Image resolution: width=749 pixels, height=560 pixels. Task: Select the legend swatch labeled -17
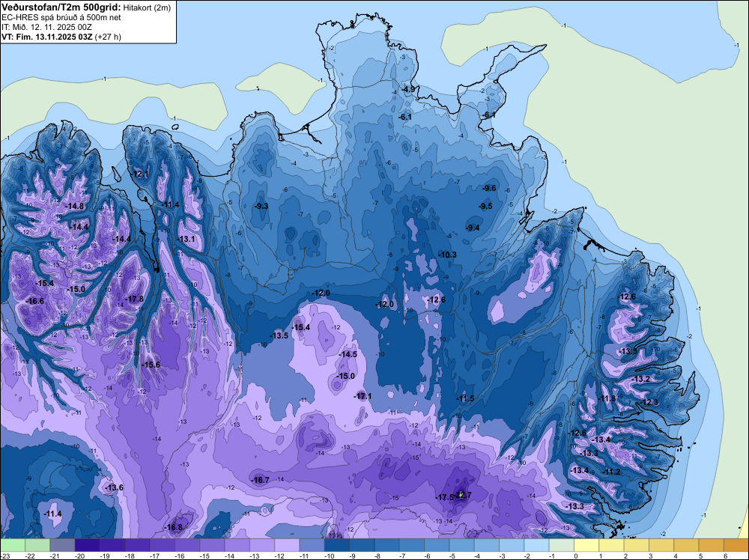click(162, 545)
